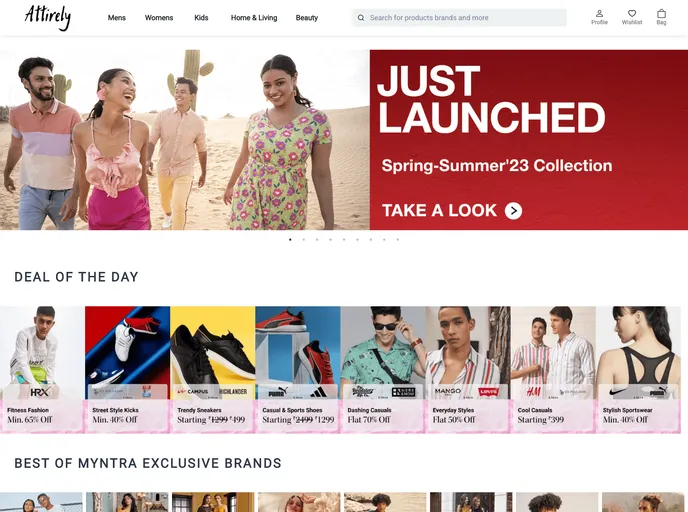This screenshot has width=688, height=512.
Task: Click the Take A Look arrow icon
Action: (513, 211)
